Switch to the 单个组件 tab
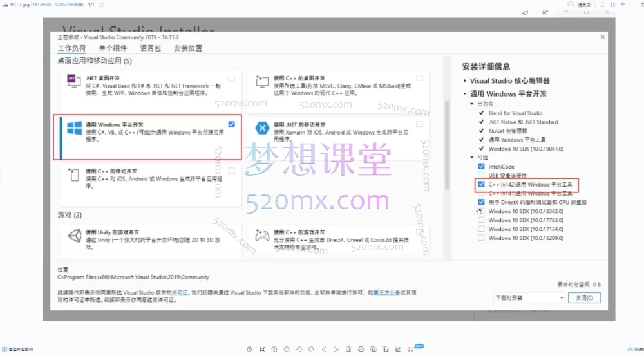Viewport: 644px width, 356px height. (x=113, y=48)
